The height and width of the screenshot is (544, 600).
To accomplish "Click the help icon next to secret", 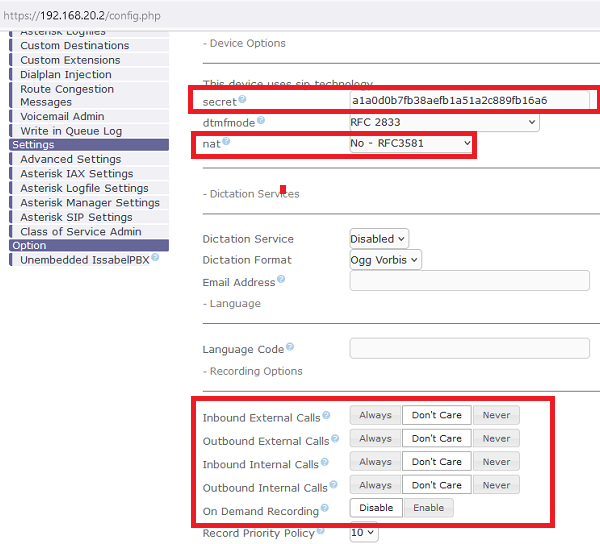I will (242, 100).
